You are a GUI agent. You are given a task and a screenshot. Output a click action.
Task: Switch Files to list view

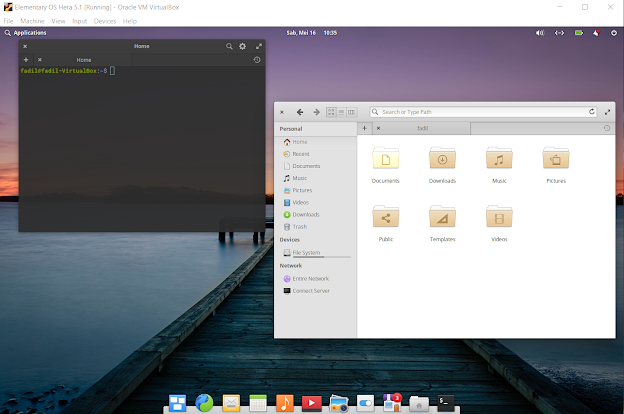(x=341, y=112)
